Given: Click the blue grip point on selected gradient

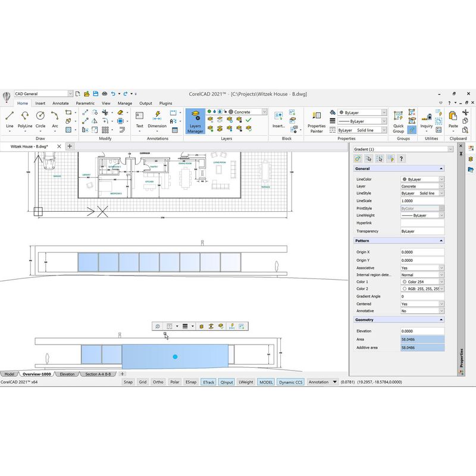Looking at the screenshot, I should 175,356.
